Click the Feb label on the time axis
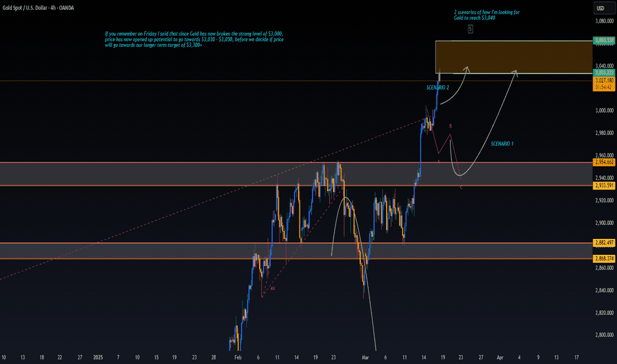Viewport: 617px width, 364px height. point(238,357)
